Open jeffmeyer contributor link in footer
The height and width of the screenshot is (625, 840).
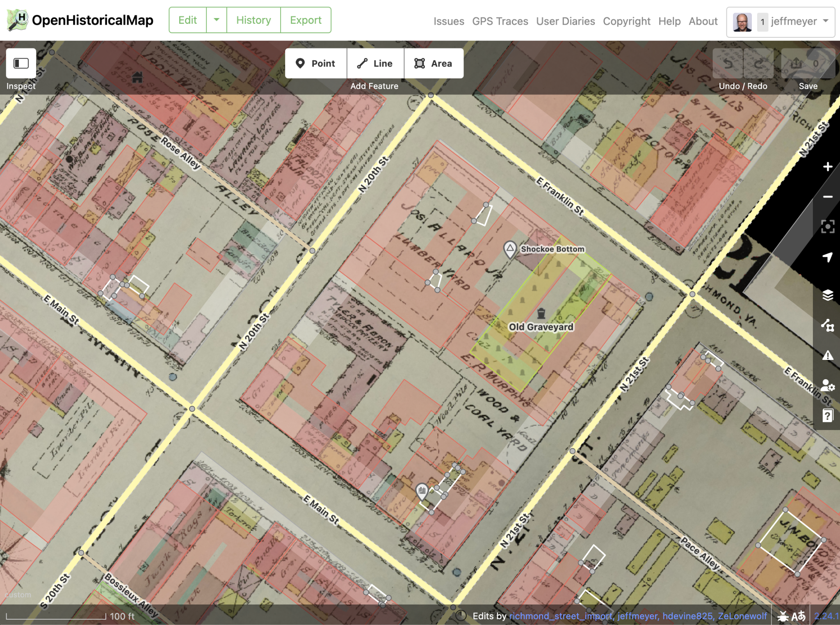[x=638, y=616]
